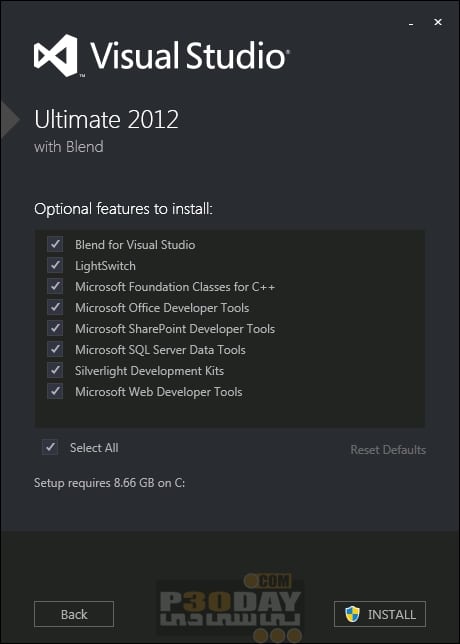Click the 'with Blend' subtitle text
460x644 pixels.
coord(69,147)
